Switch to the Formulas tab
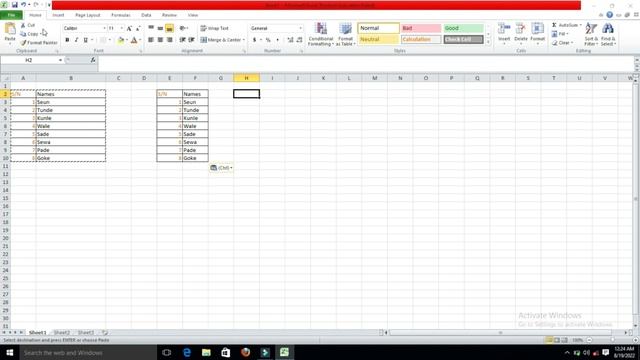The height and width of the screenshot is (360, 640). pyautogui.click(x=121, y=15)
